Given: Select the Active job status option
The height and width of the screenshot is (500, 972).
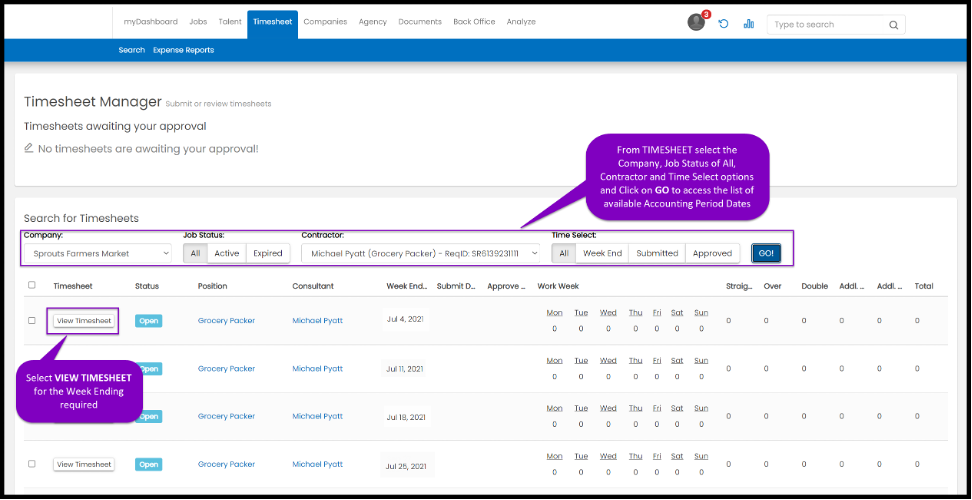Looking at the screenshot, I should (227, 254).
